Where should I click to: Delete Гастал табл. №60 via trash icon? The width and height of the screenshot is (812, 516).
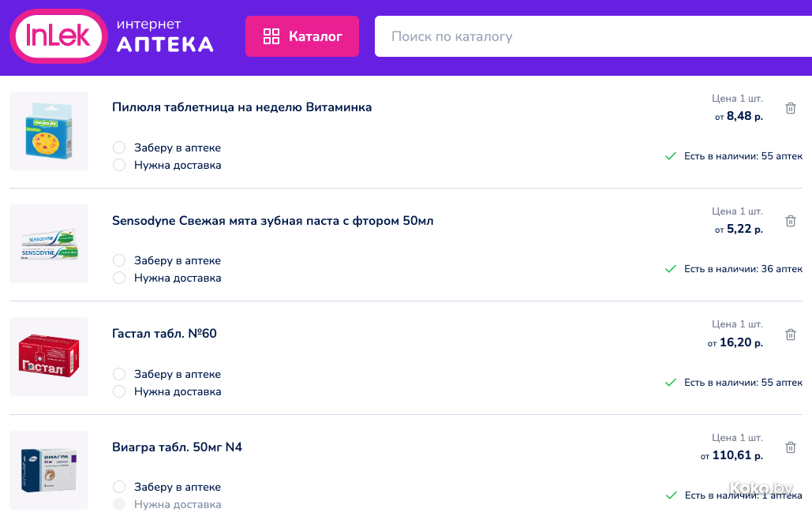pyautogui.click(x=791, y=335)
